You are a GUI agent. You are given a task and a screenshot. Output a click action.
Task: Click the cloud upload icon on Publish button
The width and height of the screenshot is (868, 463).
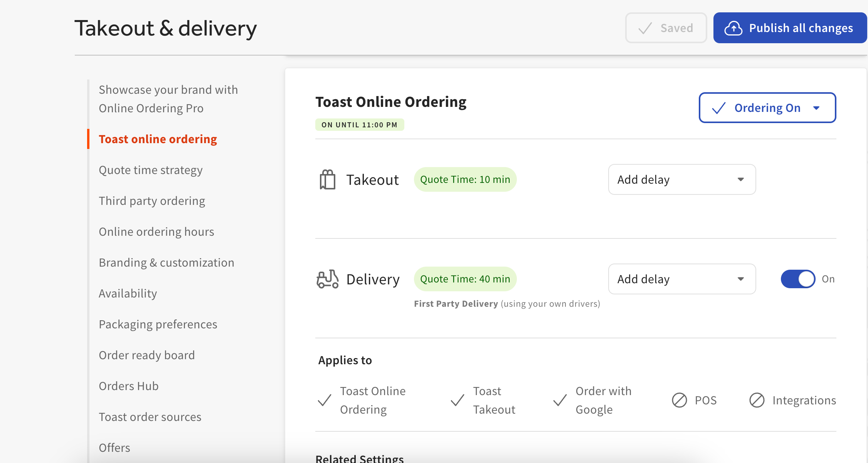733,27
